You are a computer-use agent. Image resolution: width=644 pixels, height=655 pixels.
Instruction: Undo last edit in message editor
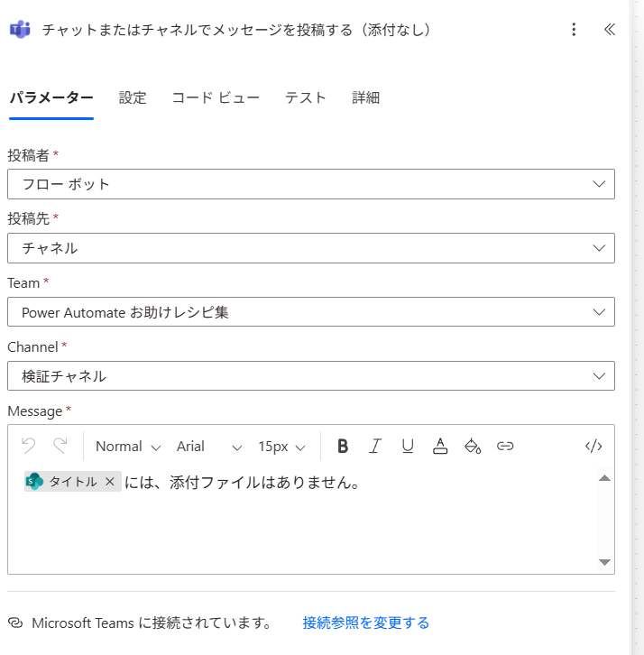(28, 446)
